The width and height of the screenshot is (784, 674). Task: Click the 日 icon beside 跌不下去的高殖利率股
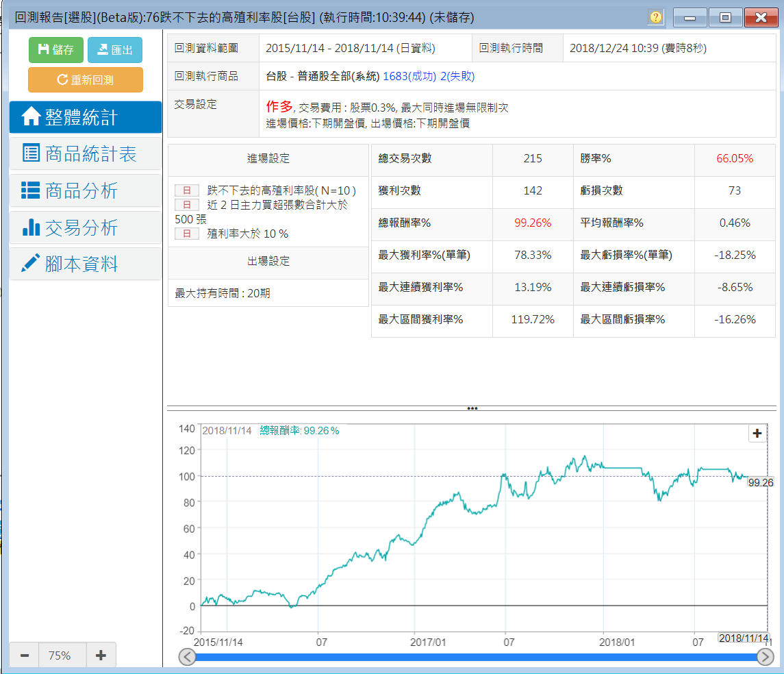click(186, 190)
